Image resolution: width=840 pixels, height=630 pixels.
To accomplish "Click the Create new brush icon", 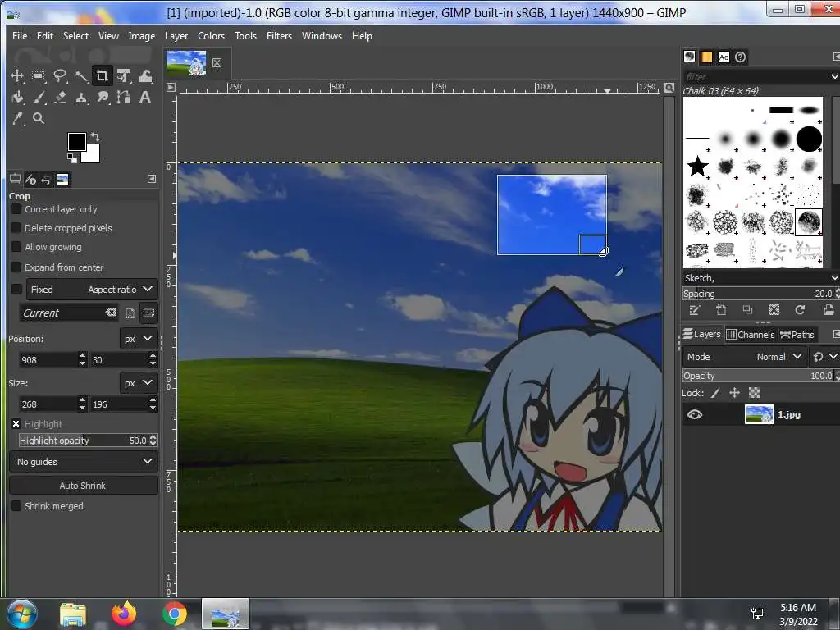I will (721, 309).
